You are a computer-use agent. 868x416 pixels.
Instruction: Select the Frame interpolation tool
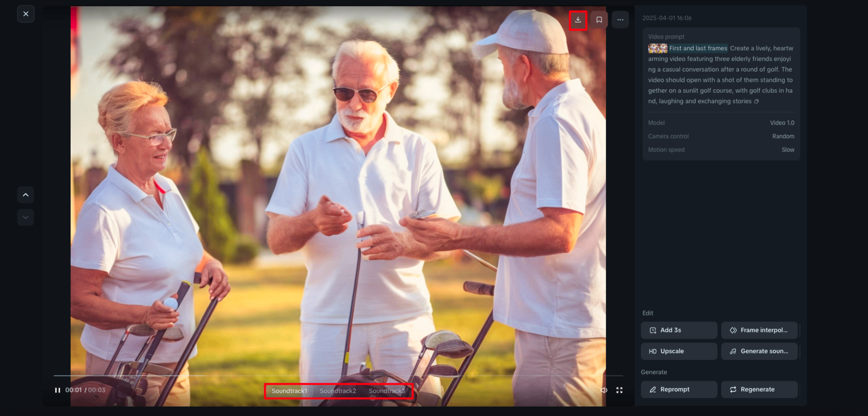point(759,330)
